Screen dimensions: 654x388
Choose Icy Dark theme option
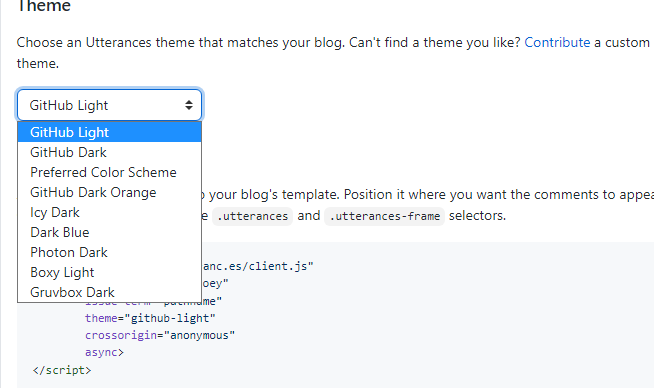(109, 212)
